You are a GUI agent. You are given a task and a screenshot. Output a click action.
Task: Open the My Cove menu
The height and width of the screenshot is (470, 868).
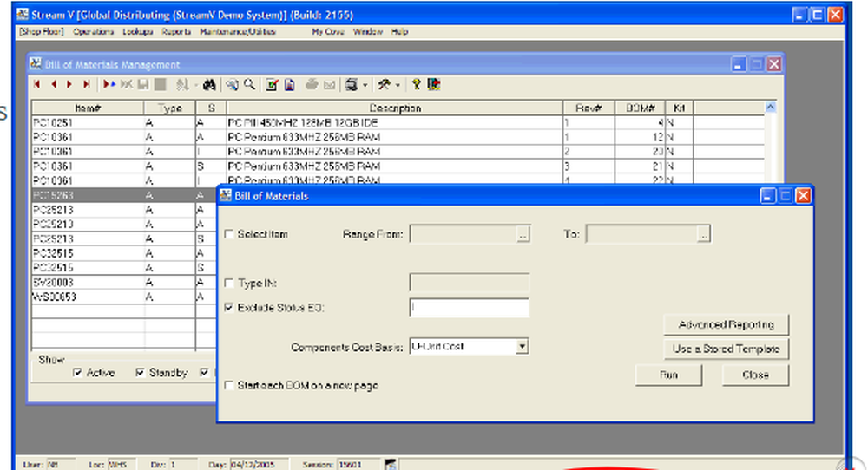click(328, 31)
